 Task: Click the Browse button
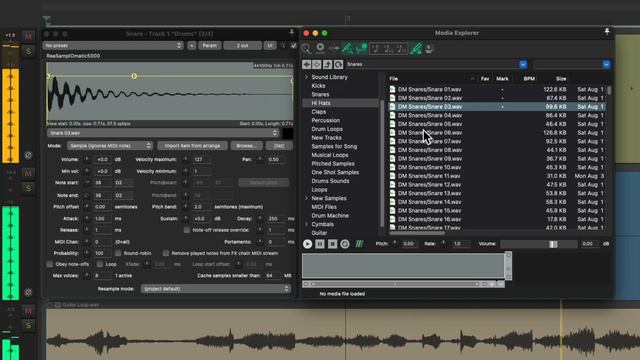pos(247,146)
